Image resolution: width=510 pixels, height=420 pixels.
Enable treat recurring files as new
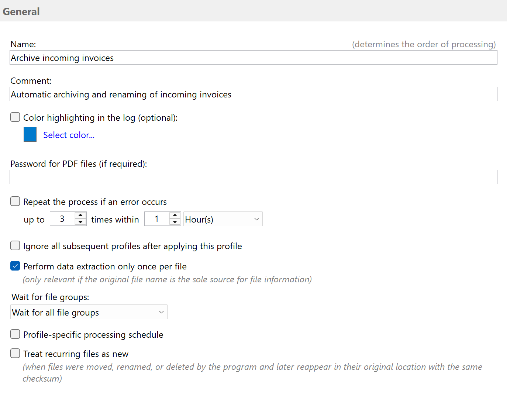[15, 353]
